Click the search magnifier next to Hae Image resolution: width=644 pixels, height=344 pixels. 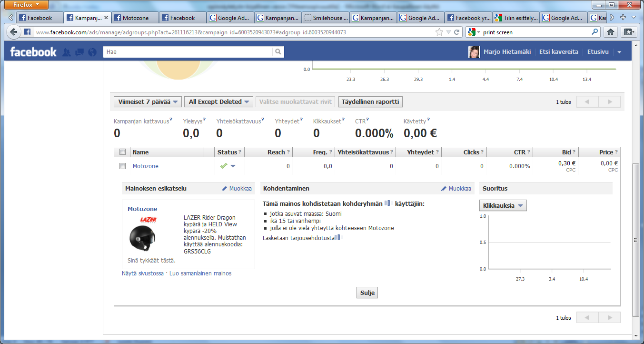coord(278,52)
